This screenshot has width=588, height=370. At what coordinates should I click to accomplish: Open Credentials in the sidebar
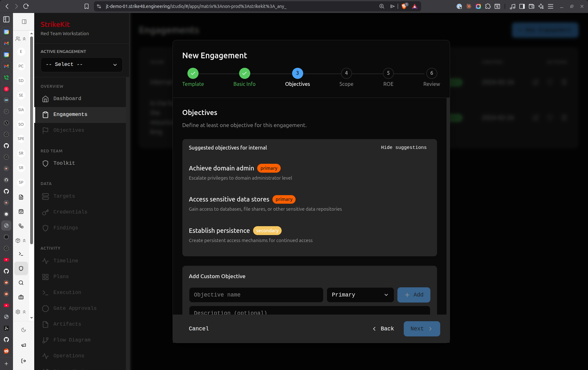click(80, 212)
